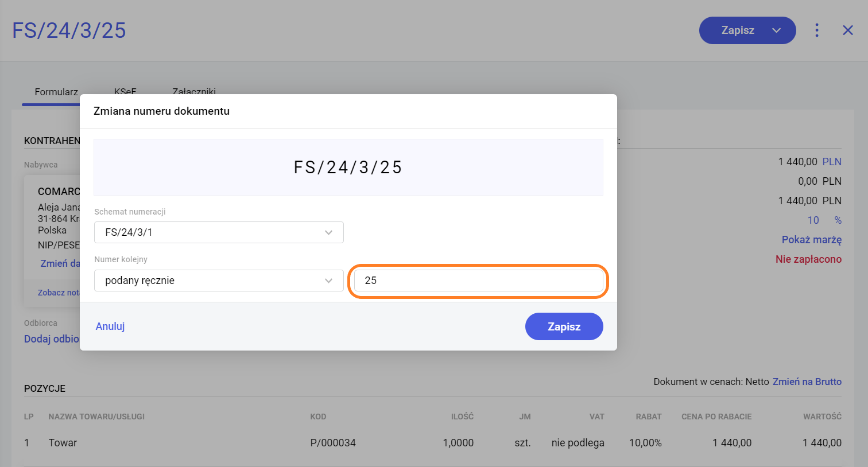Close the invoice form with X icon
This screenshot has height=467, width=868.
(848, 30)
